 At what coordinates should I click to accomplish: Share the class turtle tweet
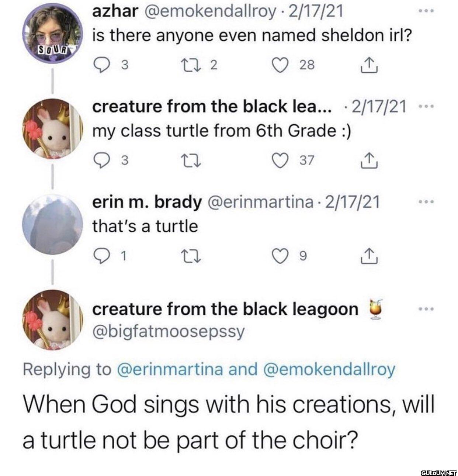(369, 160)
